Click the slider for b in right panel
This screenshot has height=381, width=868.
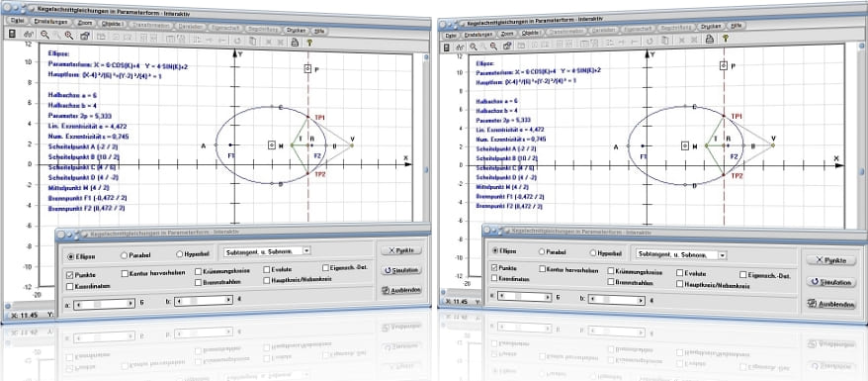pos(616,300)
